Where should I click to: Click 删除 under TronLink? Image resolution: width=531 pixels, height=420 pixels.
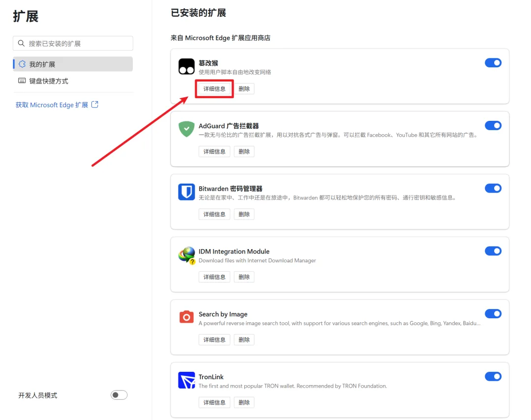pos(244,402)
